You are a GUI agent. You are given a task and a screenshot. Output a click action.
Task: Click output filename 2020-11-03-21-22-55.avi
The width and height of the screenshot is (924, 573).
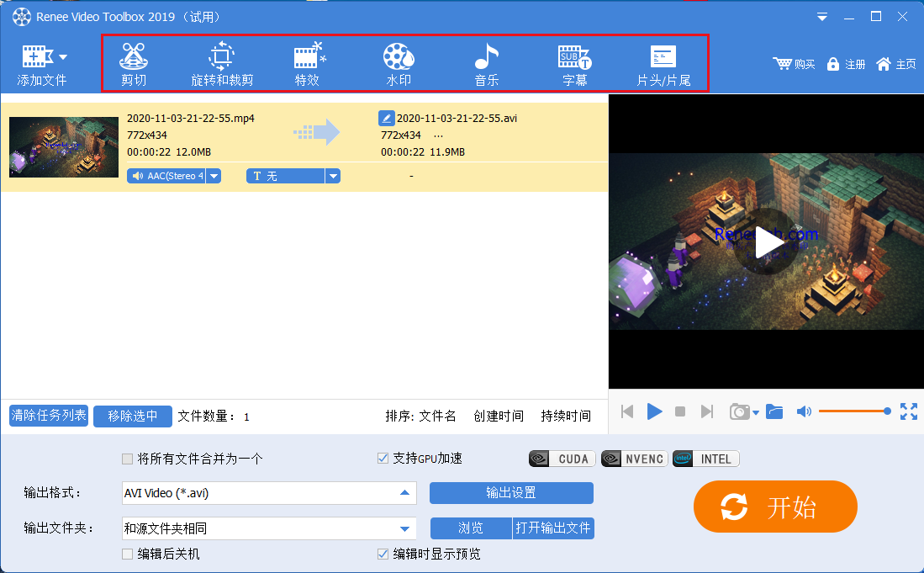[x=457, y=119]
